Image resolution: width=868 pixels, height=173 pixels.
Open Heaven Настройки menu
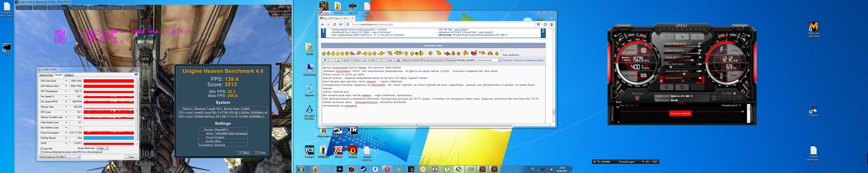96,7
